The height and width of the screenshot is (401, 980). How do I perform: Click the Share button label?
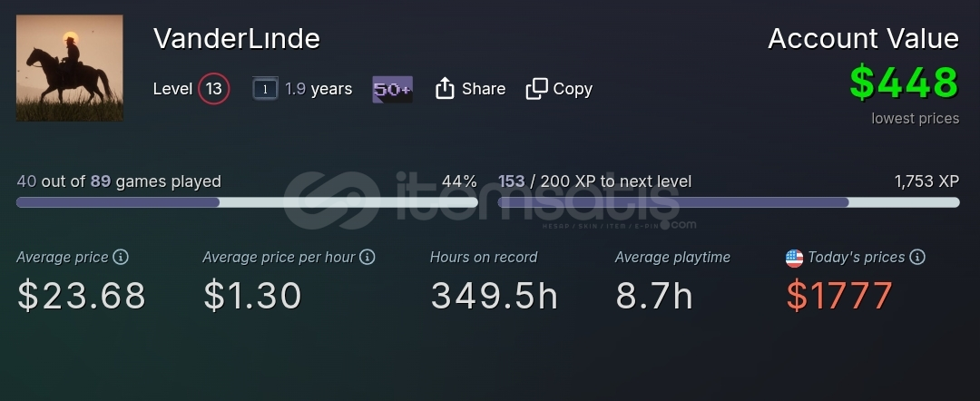484,89
